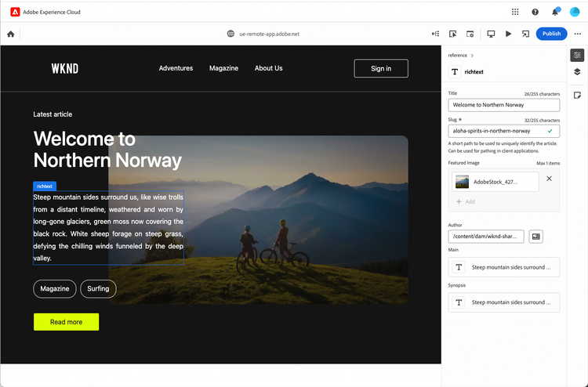
Task: Edit the Title field Welcome to Northern Norway
Action: coord(503,105)
